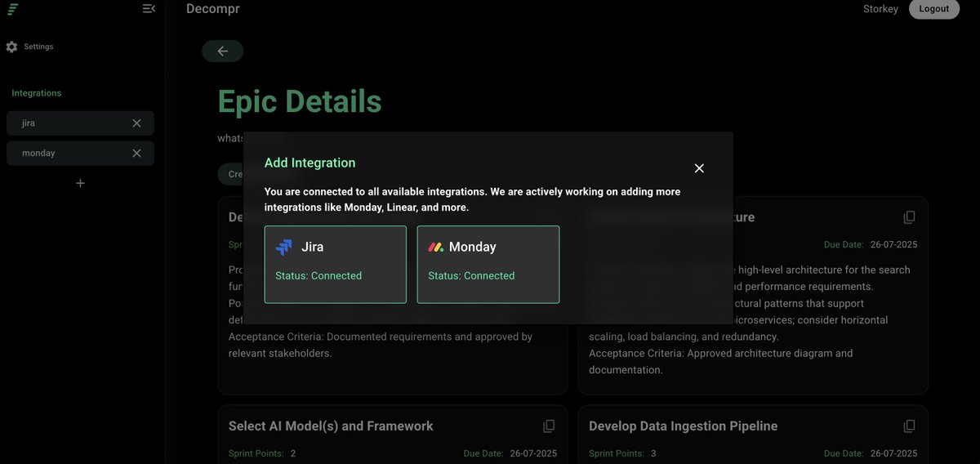Remove the monday integration
Viewport: 980px width, 464px height.
136,154
